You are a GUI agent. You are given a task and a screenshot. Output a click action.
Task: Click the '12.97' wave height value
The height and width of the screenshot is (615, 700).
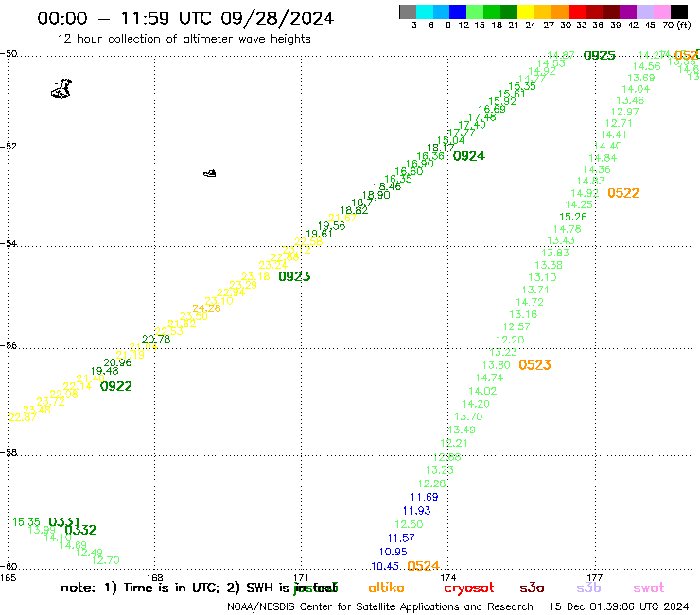(x=625, y=112)
